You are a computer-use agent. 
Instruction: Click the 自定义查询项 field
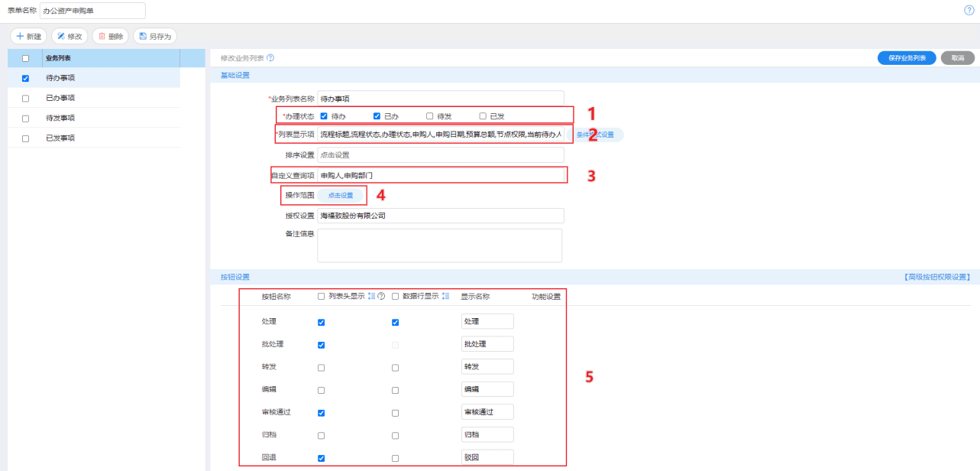tap(441, 175)
